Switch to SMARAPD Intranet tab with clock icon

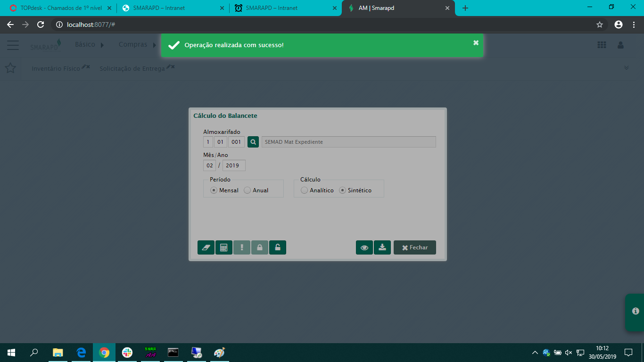285,8
